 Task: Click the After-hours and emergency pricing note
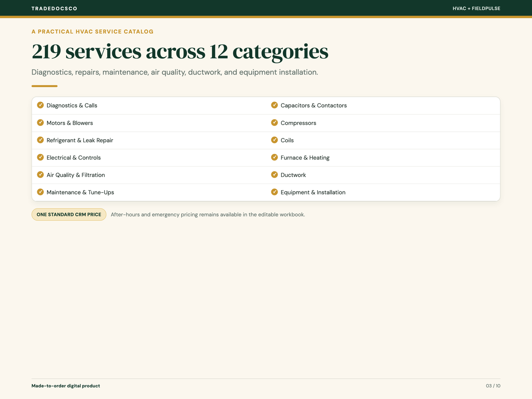click(208, 215)
